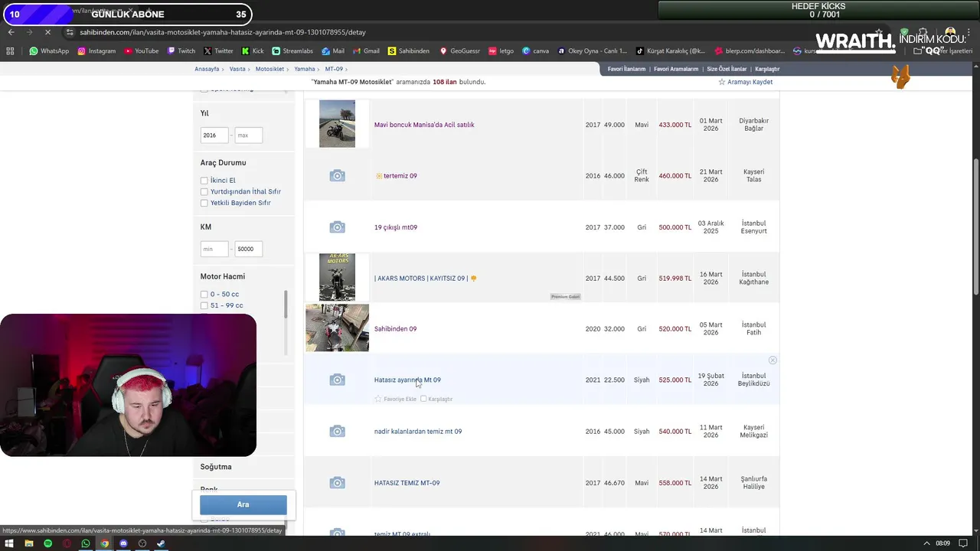Open the Kick bookmark
This screenshot has height=551, width=980.
pyautogui.click(x=252, y=51)
